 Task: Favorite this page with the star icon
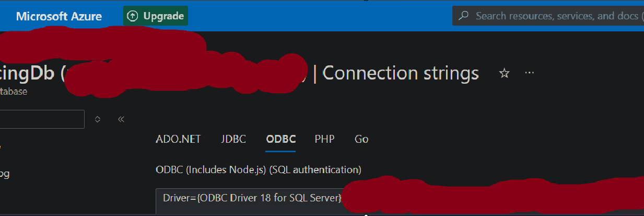coord(504,73)
